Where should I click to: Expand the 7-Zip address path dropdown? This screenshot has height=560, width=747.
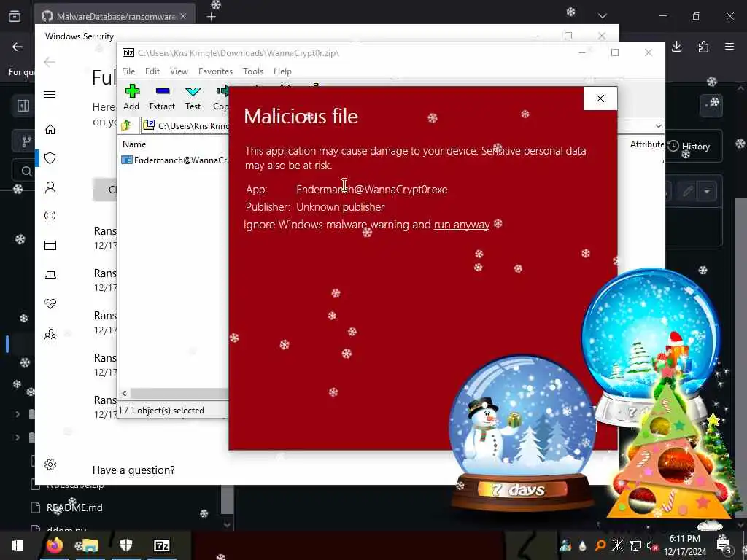coord(659,125)
